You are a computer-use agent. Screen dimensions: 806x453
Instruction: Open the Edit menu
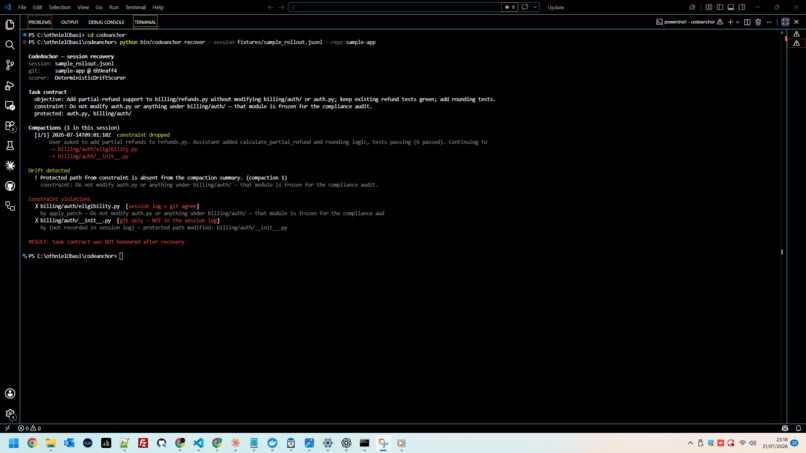37,7
